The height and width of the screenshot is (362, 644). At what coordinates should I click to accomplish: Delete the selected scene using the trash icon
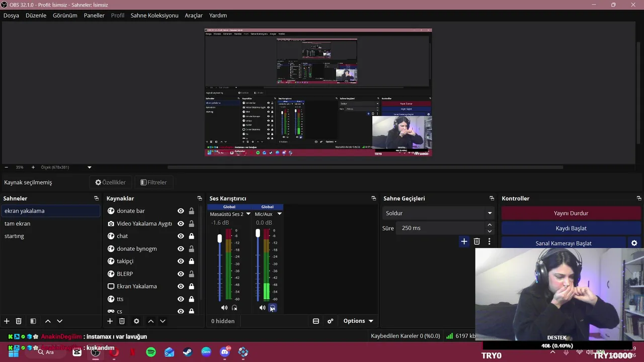pyautogui.click(x=19, y=321)
